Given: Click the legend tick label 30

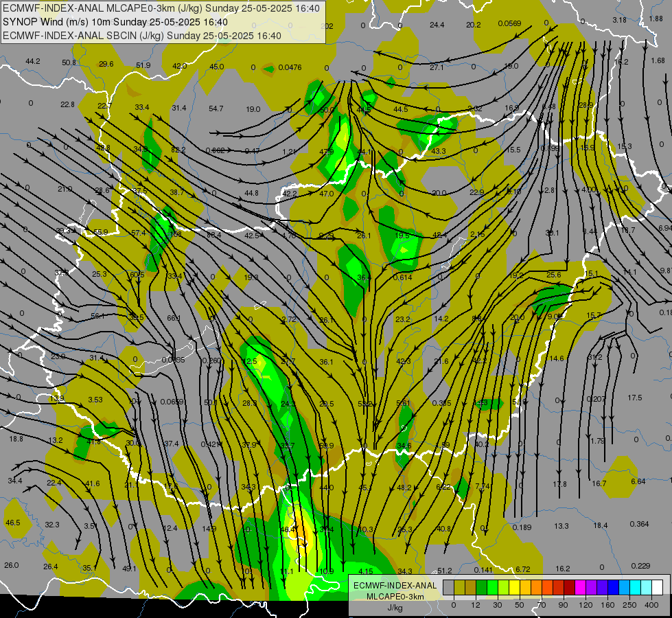Looking at the screenshot, I should click(498, 605).
